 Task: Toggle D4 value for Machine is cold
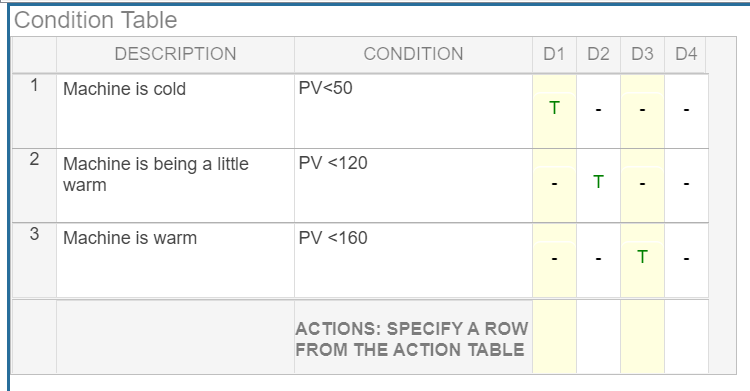point(686,111)
